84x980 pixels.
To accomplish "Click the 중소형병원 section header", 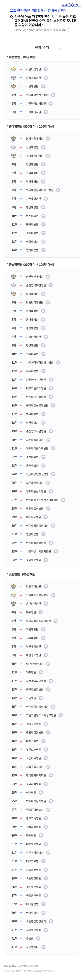I will click(x=30, y=264).
